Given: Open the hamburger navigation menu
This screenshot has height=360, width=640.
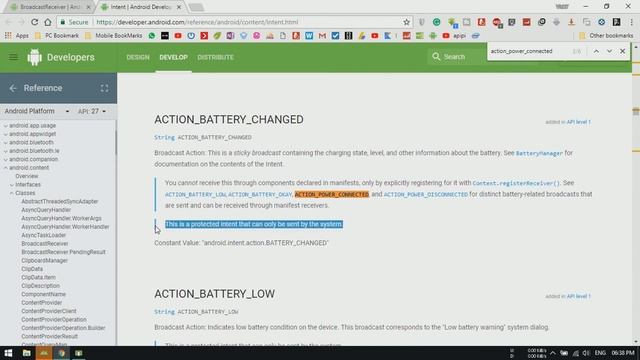Looking at the screenshot, I should tap(13, 57).
